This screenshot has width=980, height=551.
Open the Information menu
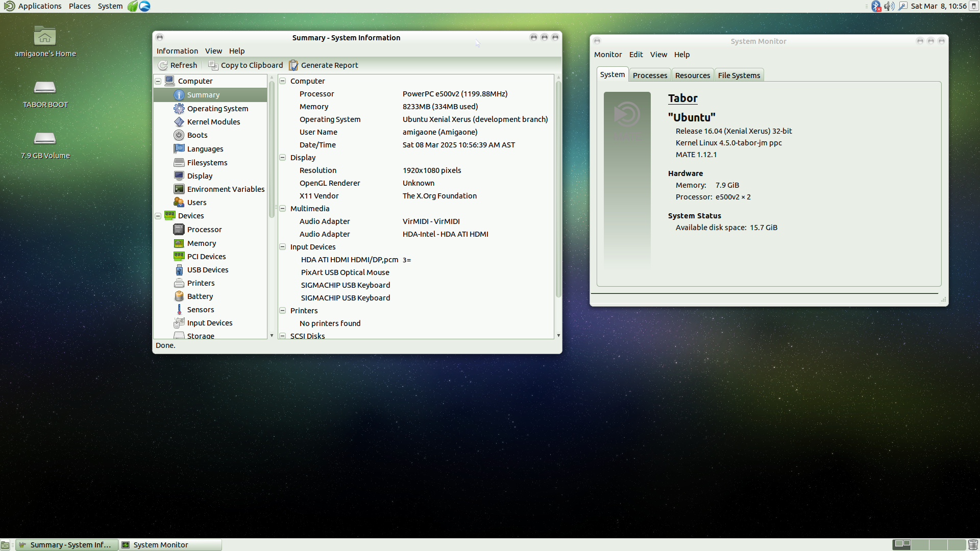pyautogui.click(x=177, y=51)
